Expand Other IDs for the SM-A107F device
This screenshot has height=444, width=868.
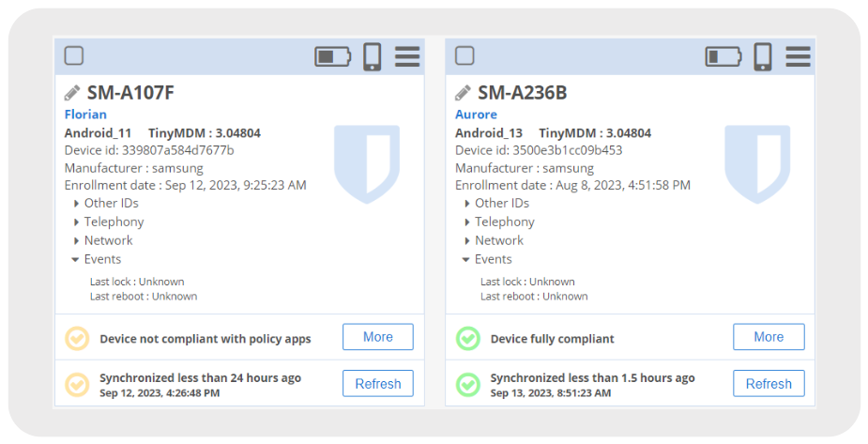point(106,203)
